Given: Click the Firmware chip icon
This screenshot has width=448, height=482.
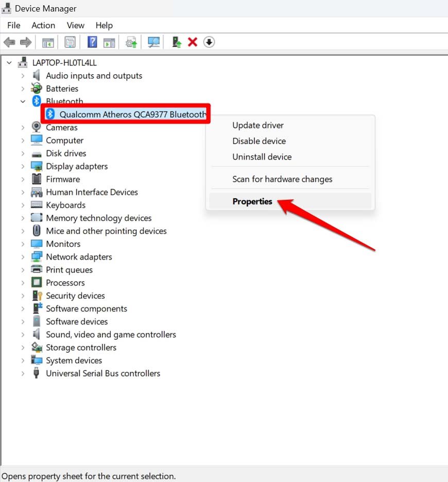Looking at the screenshot, I should pyautogui.click(x=36, y=179).
